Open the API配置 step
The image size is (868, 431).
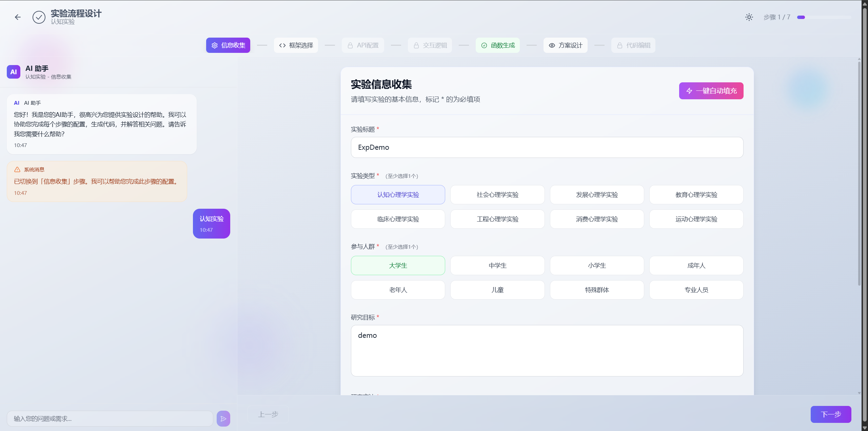(x=363, y=45)
